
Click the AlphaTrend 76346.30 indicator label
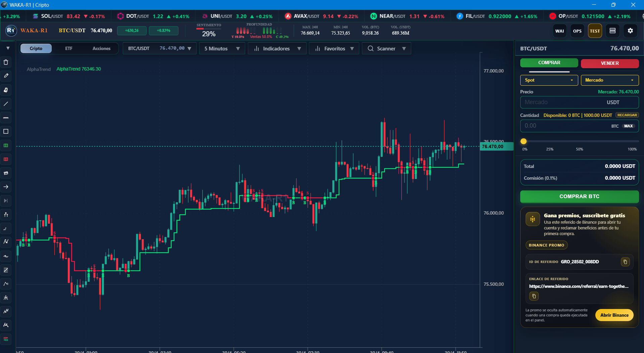point(78,69)
